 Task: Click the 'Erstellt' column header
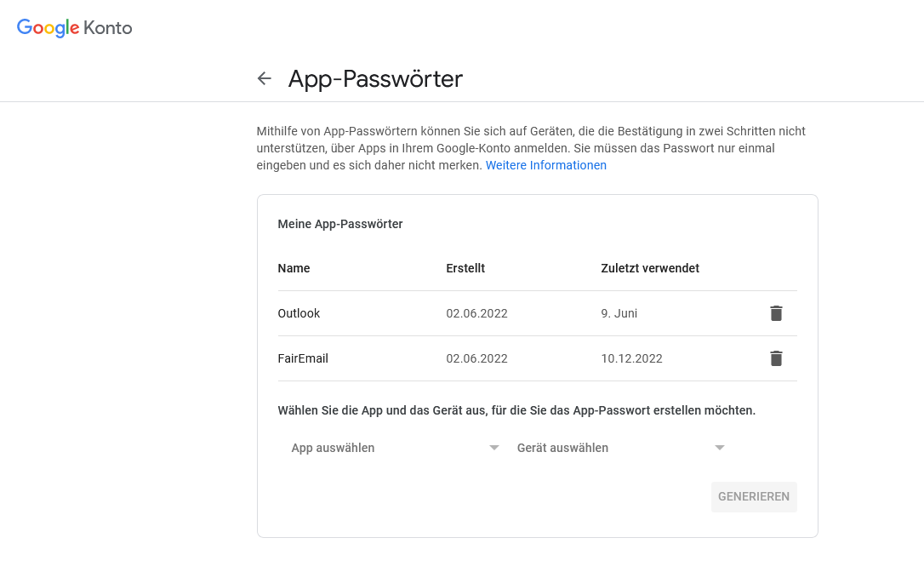click(465, 268)
